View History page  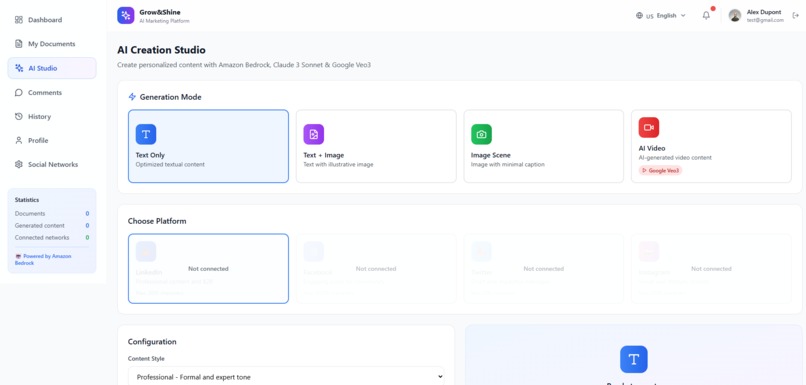click(x=51, y=117)
